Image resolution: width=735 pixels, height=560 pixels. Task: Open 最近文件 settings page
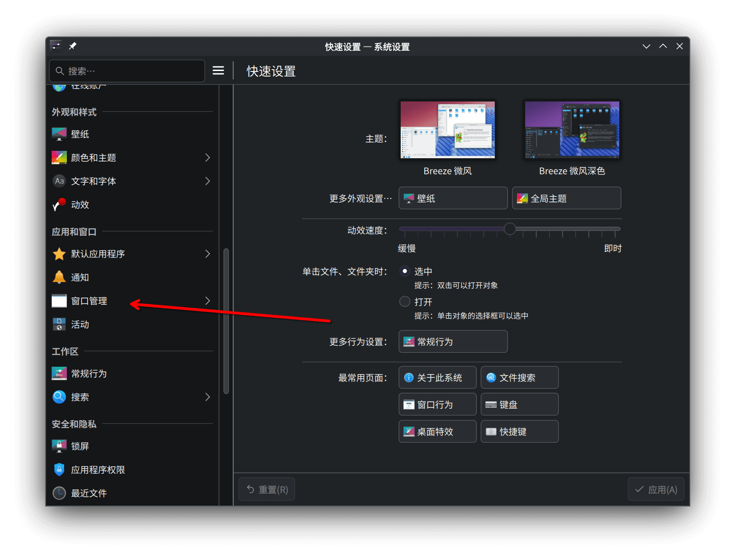click(132, 494)
